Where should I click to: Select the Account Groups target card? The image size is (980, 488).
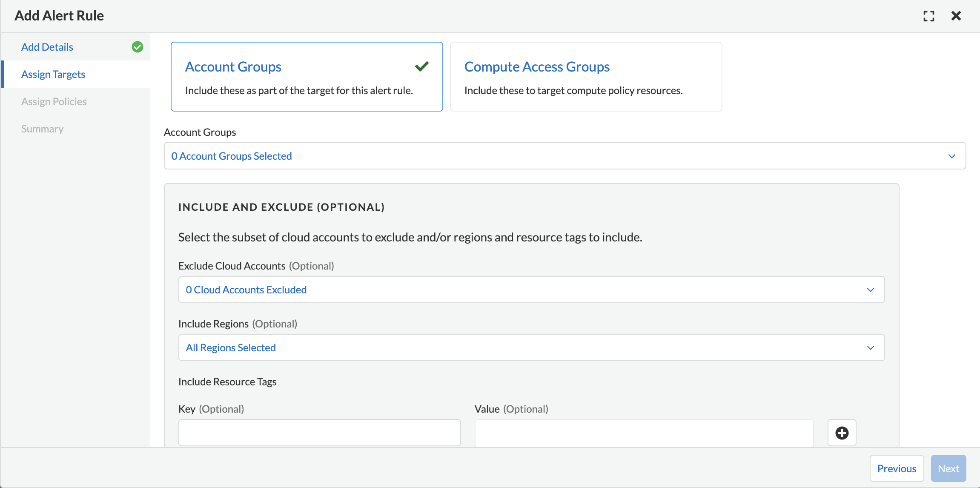pos(307,77)
